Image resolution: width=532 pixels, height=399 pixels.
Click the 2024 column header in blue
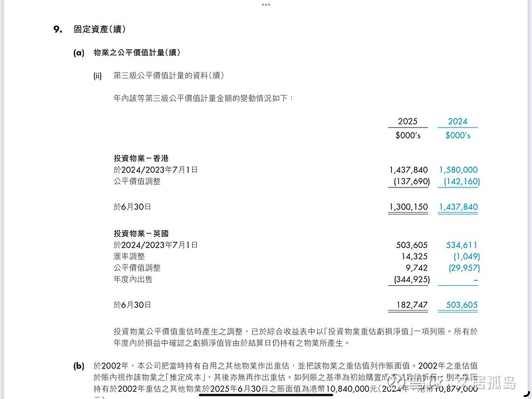point(456,121)
